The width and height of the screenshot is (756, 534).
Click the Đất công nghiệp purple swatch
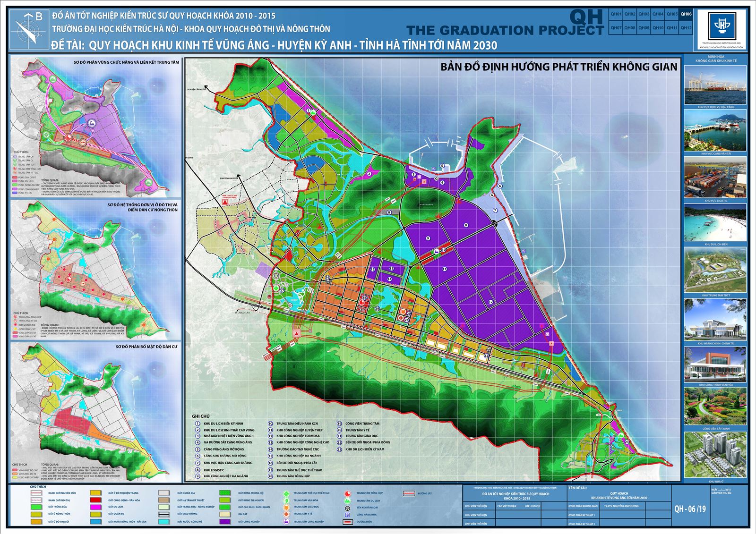pyautogui.click(x=224, y=522)
